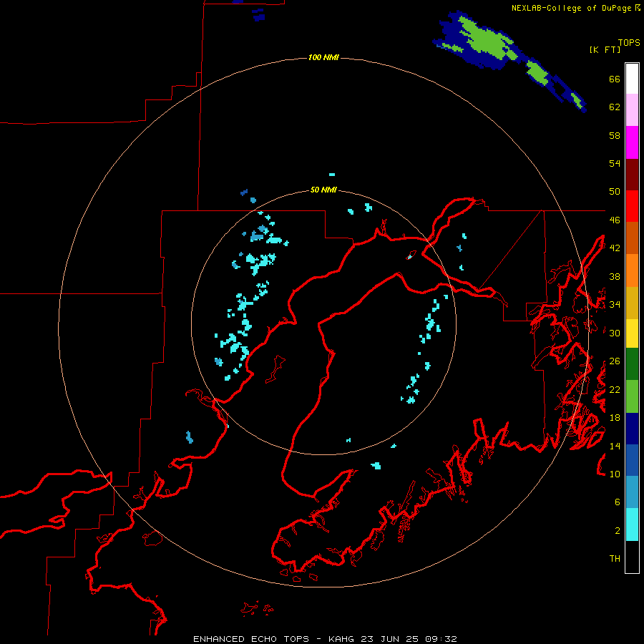Click the 'ENHANCED ECHO TOPS' product title
Viewport: 644px width, 644px height.
click(251, 639)
